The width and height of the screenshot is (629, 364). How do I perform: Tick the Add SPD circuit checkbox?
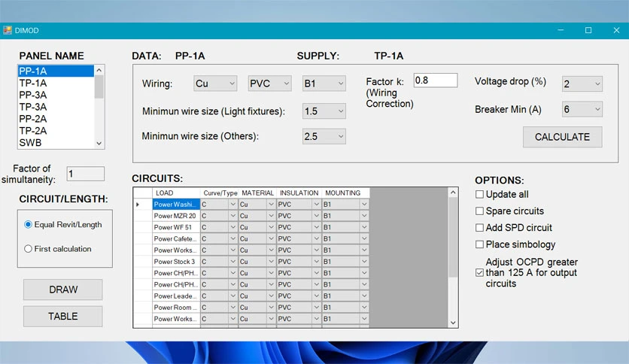tap(479, 228)
